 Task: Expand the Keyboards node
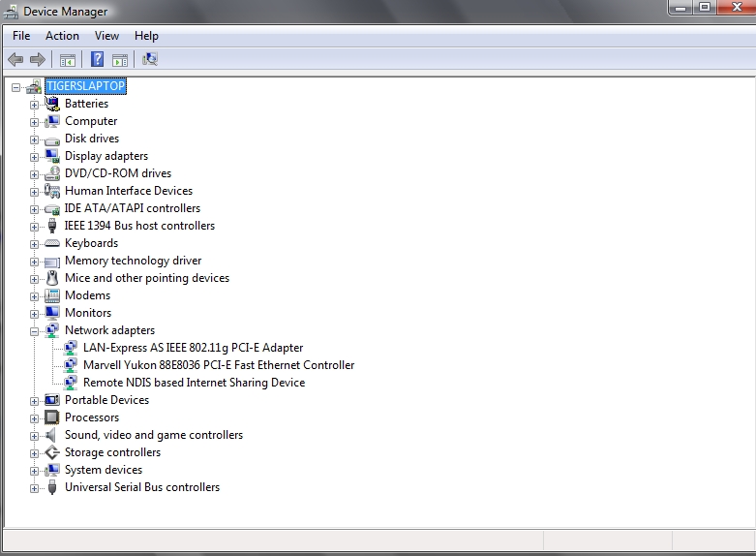coord(34,244)
